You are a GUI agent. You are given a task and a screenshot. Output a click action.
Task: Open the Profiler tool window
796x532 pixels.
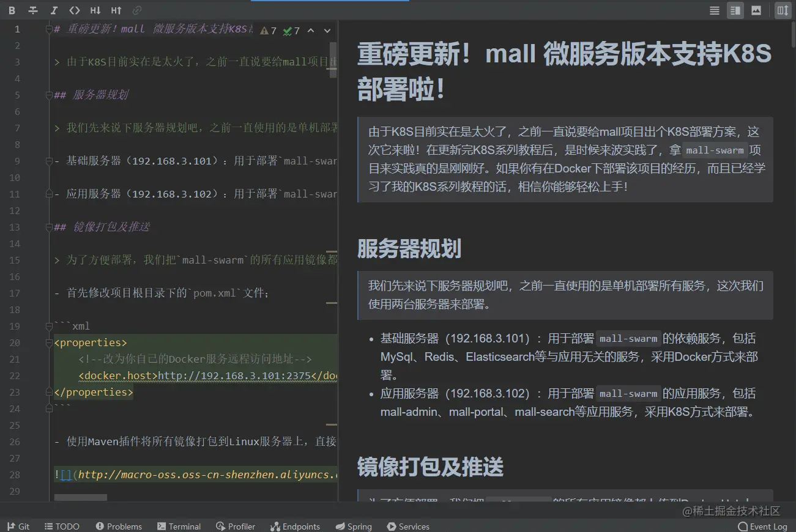(236, 526)
